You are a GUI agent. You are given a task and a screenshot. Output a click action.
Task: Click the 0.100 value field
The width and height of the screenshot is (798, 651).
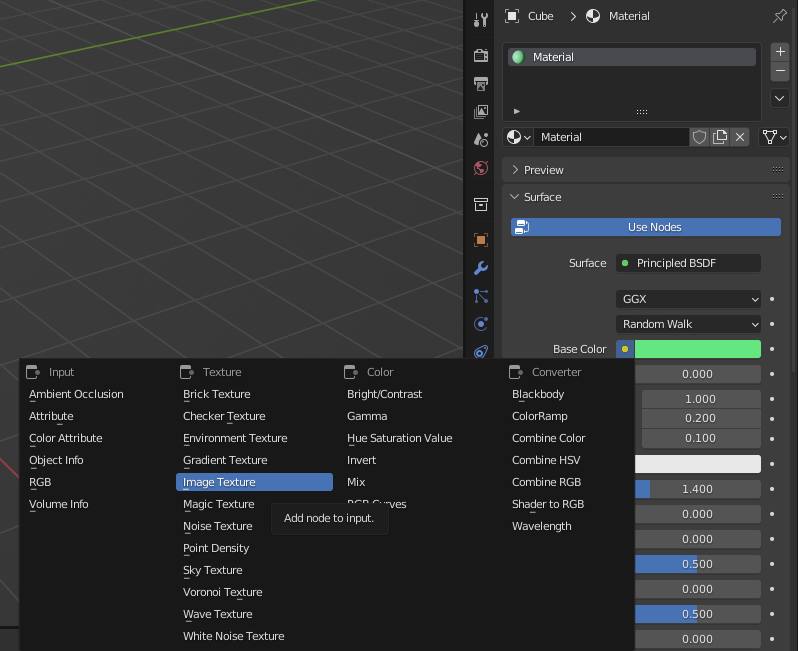point(701,438)
